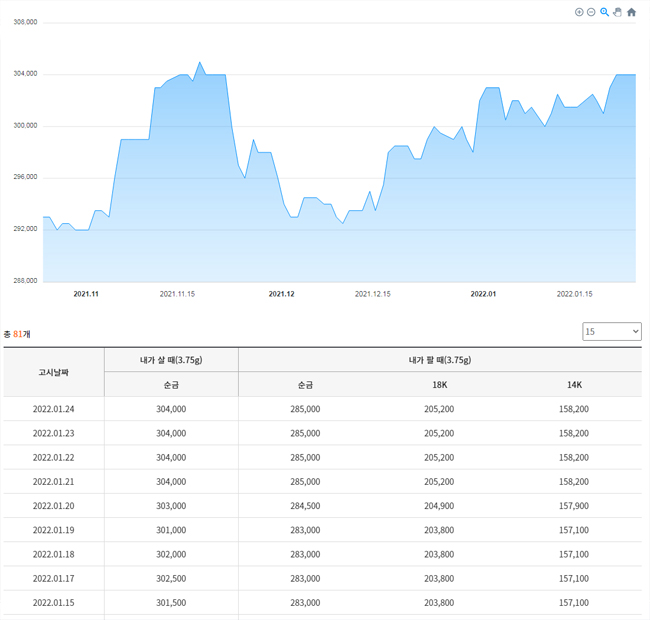Click the 내가 팔 때(3.75g) header
Viewport: 650px width, 620px height.
[439, 360]
